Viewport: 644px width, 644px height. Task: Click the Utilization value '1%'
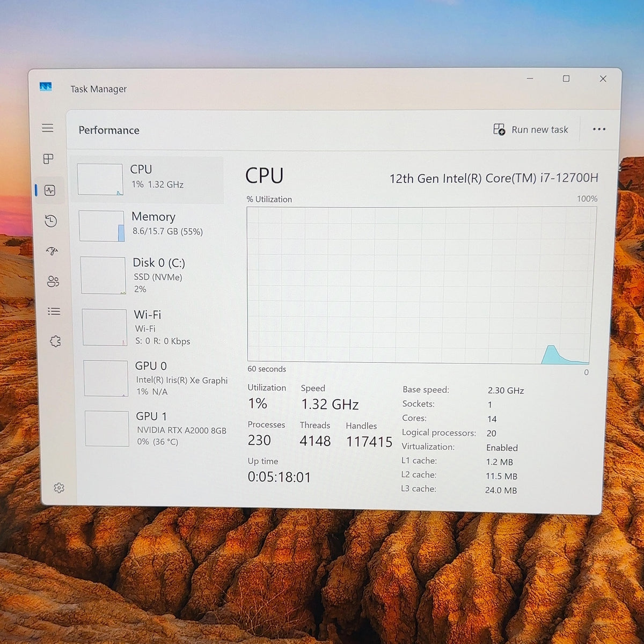click(258, 403)
